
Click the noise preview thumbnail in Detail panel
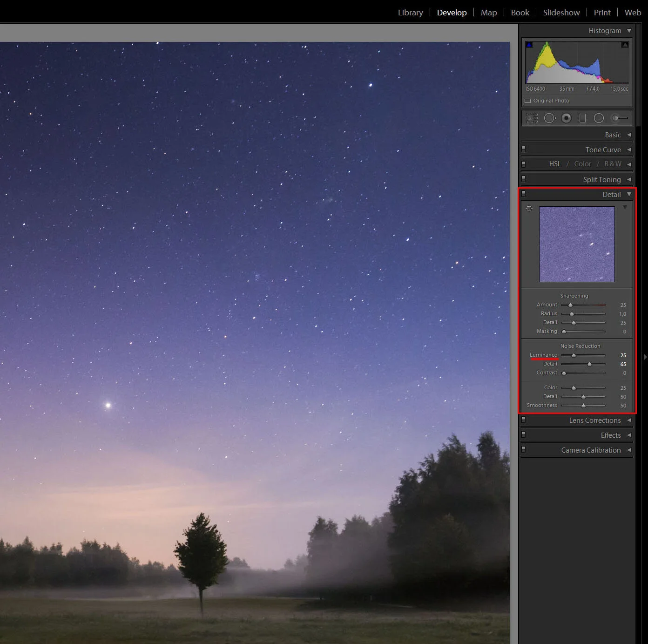point(576,244)
